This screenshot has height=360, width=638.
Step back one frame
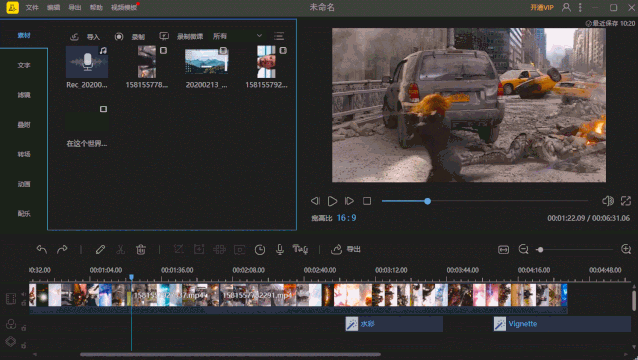pyautogui.click(x=315, y=201)
